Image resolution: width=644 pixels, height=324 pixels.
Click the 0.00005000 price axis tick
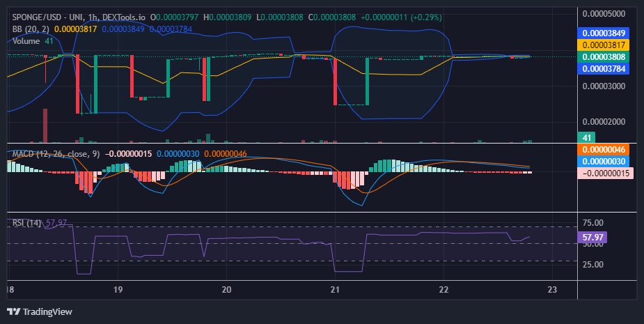[604, 13]
